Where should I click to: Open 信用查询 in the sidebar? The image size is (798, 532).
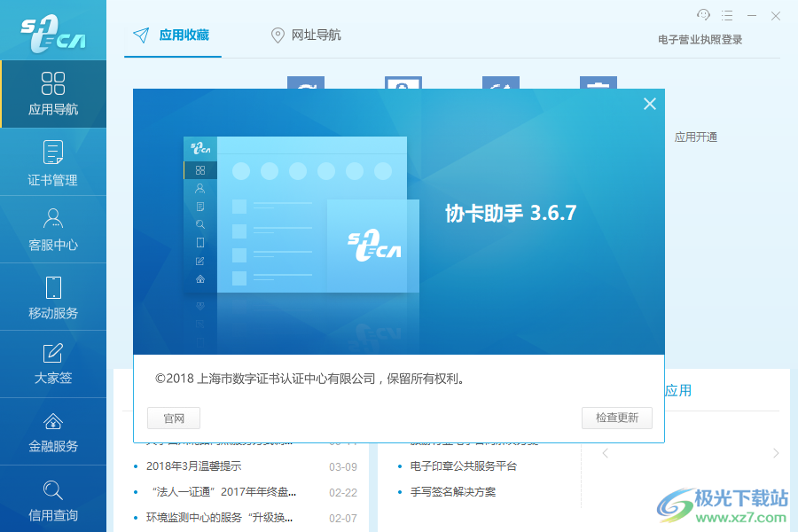[x=53, y=500]
